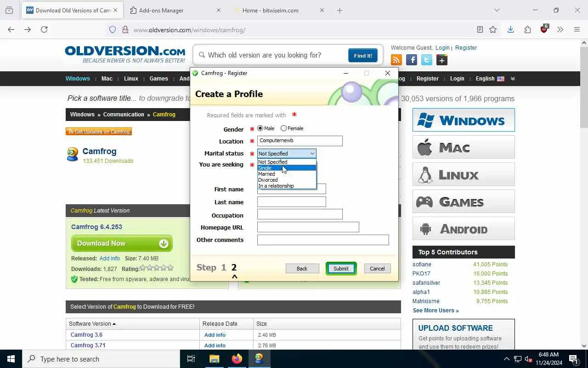Open the site permissions icon in address bar

tap(125, 30)
